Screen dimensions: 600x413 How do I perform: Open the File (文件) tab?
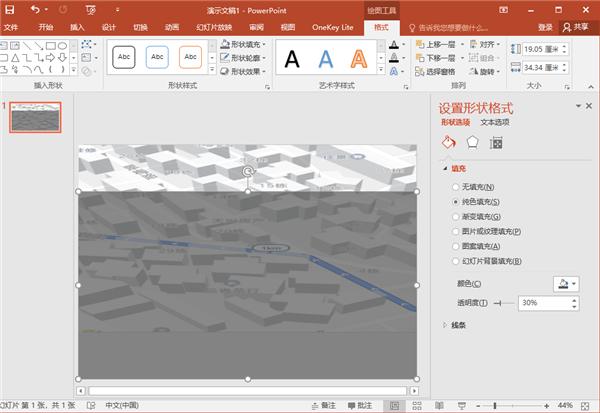11,27
